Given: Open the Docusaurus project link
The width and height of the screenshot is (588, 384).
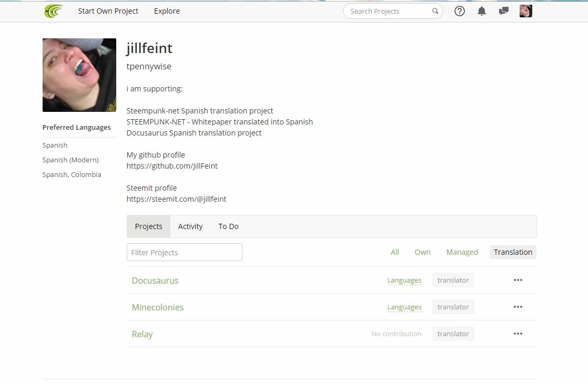Looking at the screenshot, I should 155,281.
